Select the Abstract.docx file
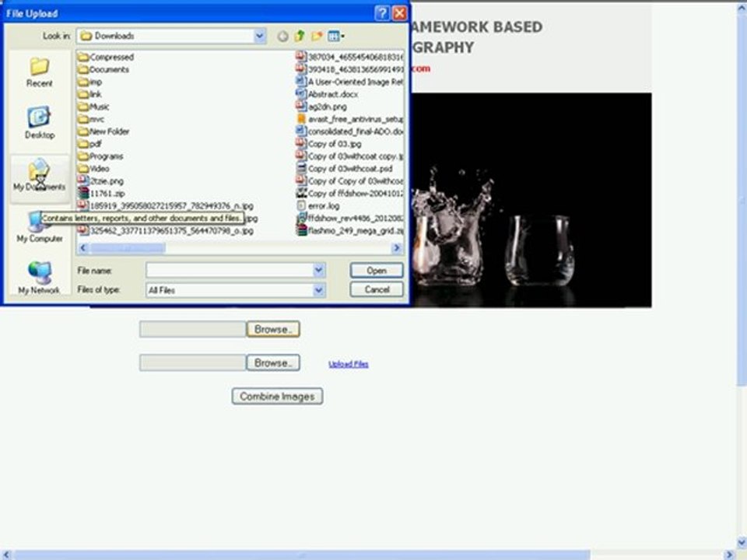Viewport: 747px width, 560px height. pyautogui.click(x=327, y=94)
